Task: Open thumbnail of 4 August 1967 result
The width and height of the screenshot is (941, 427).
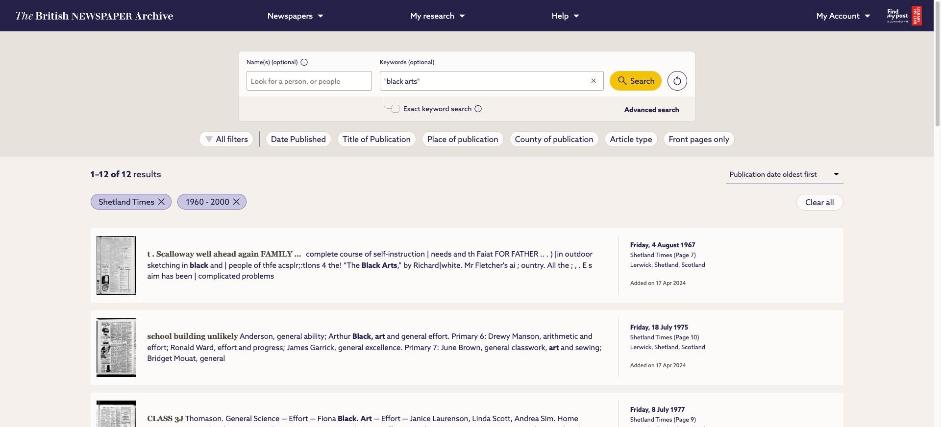Action: 116,265
